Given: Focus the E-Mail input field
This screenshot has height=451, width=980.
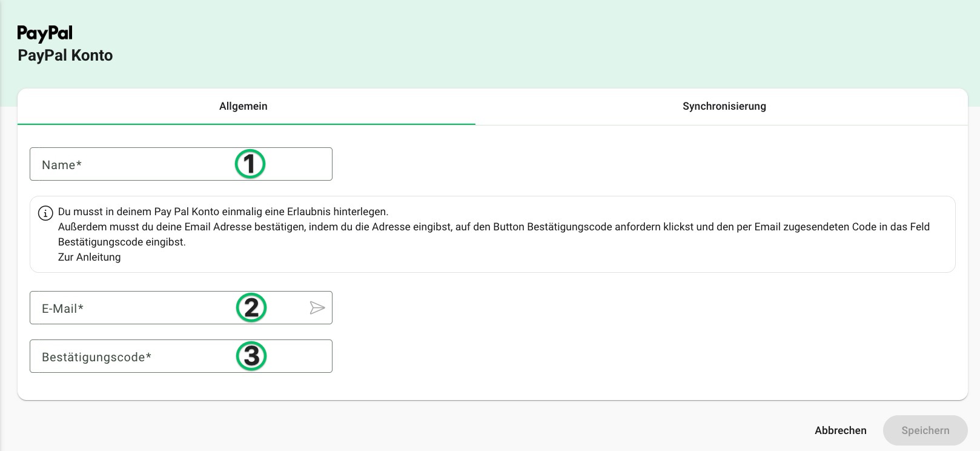Looking at the screenshot, I should point(181,308).
